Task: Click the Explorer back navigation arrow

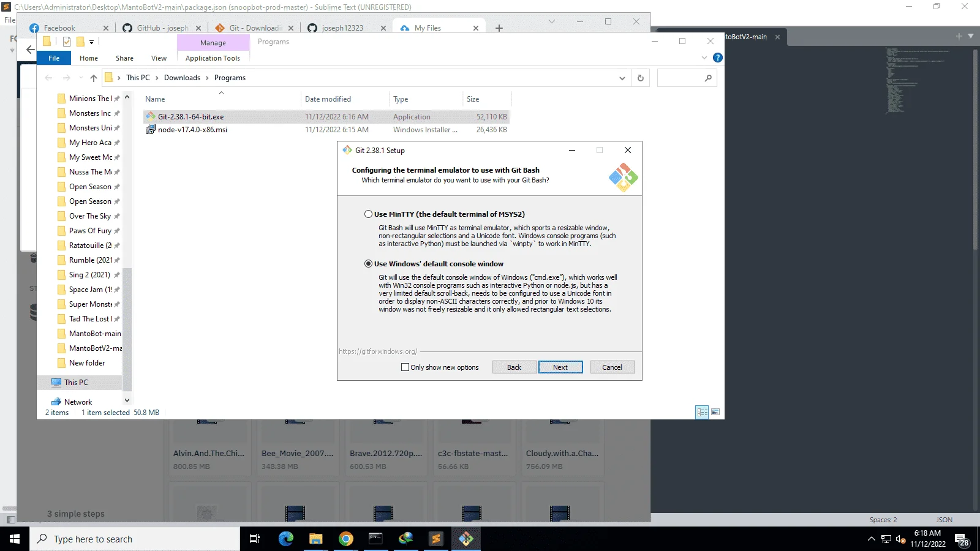Action: click(x=48, y=78)
